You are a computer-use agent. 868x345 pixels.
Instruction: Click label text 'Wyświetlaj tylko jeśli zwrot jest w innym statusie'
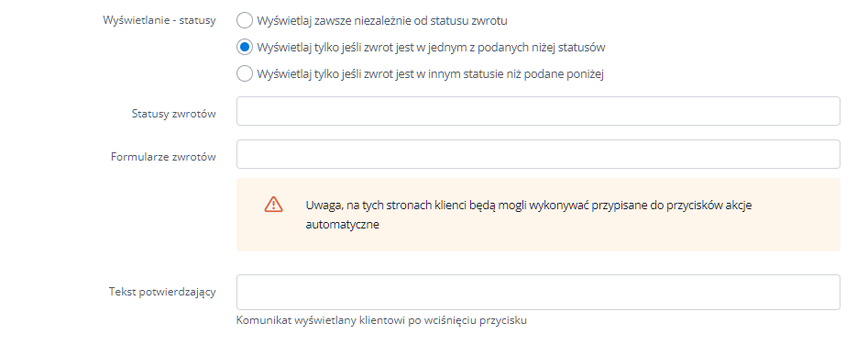click(x=430, y=74)
